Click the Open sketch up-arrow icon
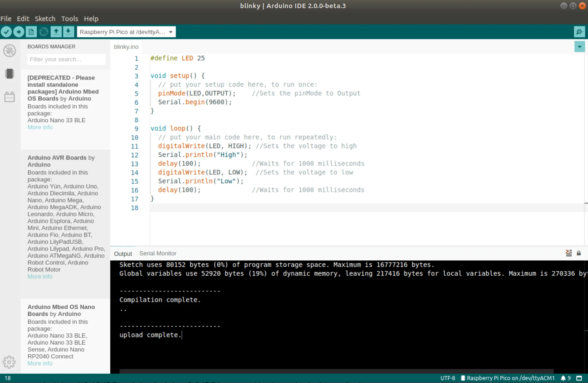This screenshot has width=588, height=383. coord(56,32)
